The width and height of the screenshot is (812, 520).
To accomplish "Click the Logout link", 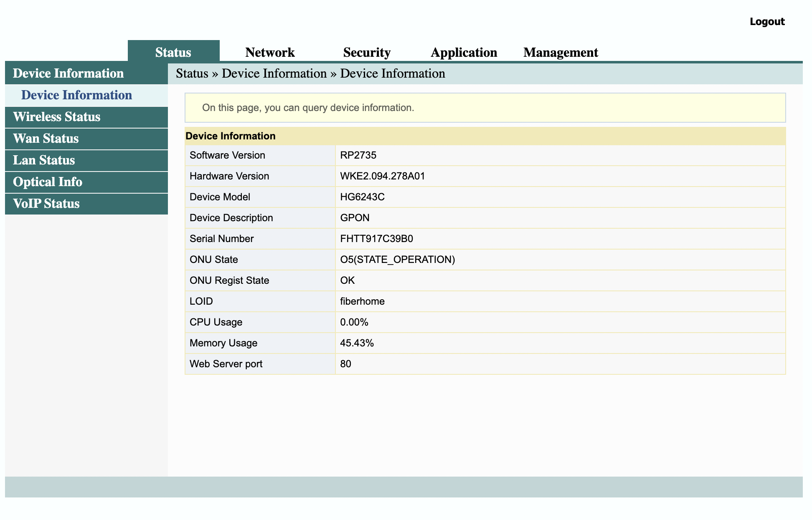I will [x=767, y=21].
